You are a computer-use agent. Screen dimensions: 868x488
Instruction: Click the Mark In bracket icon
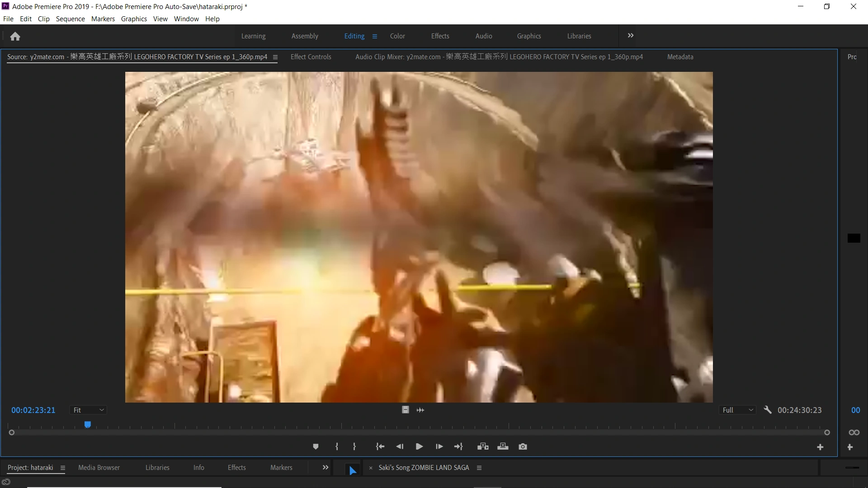(337, 447)
